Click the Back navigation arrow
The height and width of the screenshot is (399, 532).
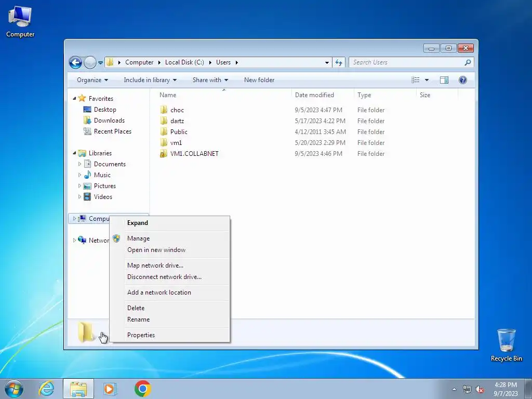coord(75,62)
